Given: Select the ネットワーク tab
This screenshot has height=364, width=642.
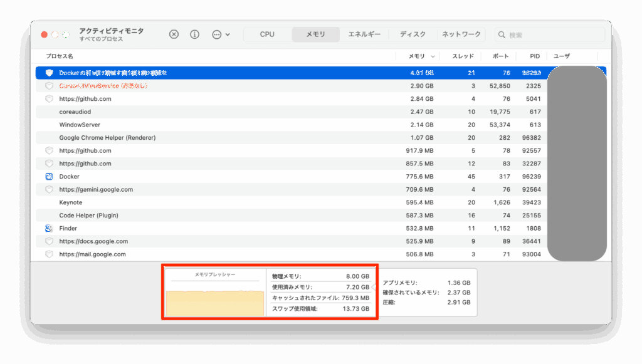Looking at the screenshot, I should (461, 34).
